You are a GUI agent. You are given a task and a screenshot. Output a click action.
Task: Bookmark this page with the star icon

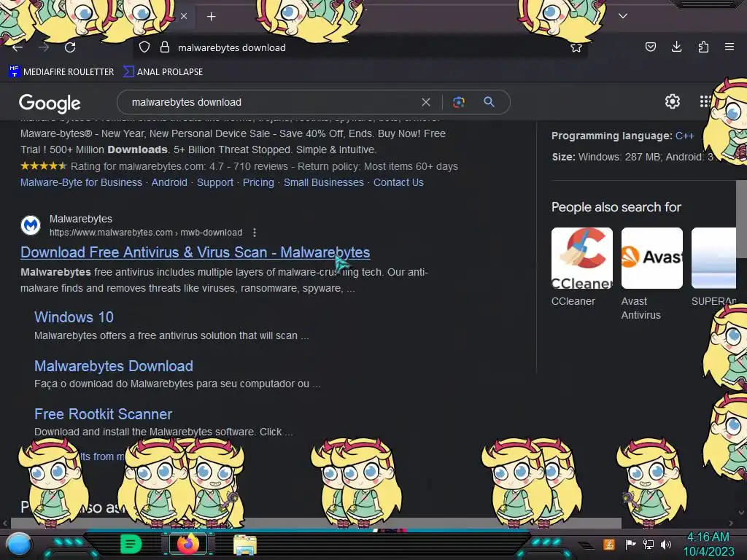tap(576, 47)
